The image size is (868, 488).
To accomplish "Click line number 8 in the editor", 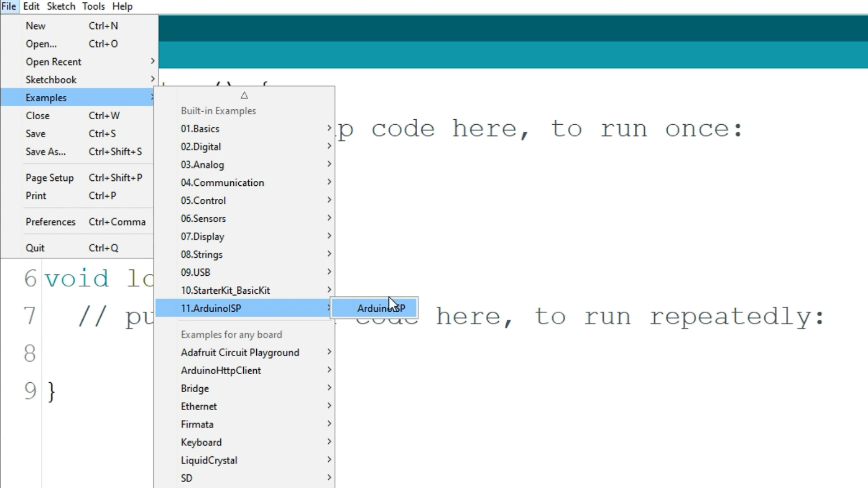I will (x=30, y=353).
